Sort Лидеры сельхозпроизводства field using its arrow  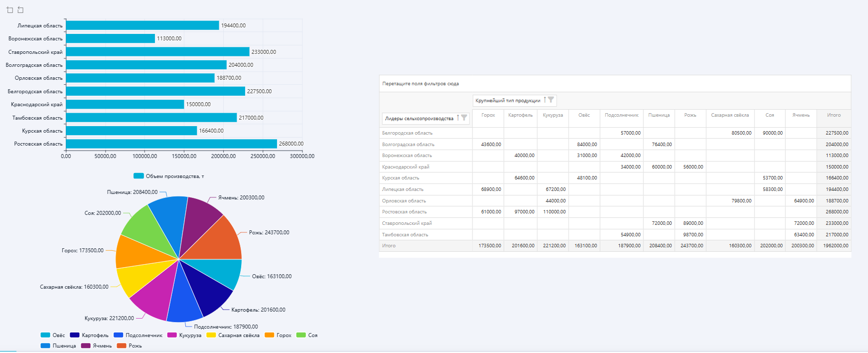[458, 118]
